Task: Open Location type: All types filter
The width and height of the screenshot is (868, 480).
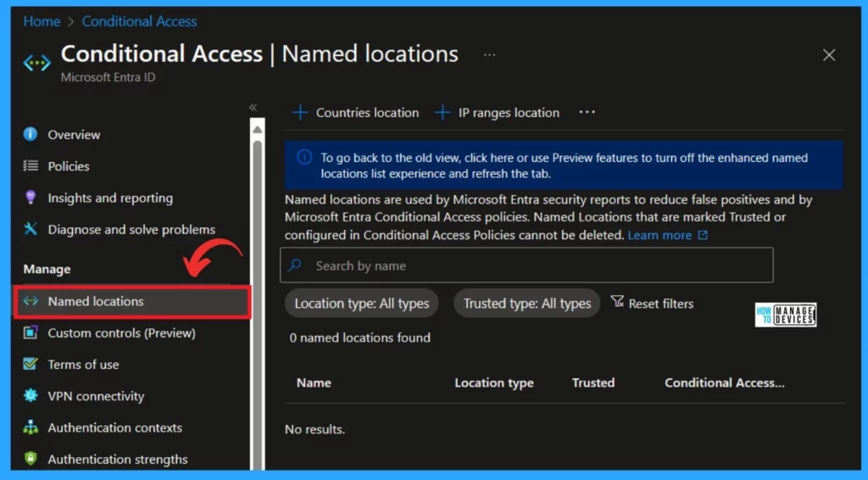Action: (361, 304)
